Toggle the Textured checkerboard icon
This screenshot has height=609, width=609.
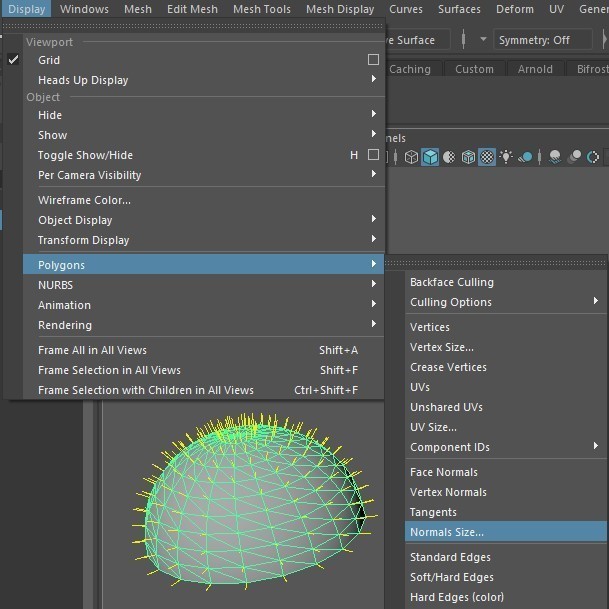[x=487, y=157]
